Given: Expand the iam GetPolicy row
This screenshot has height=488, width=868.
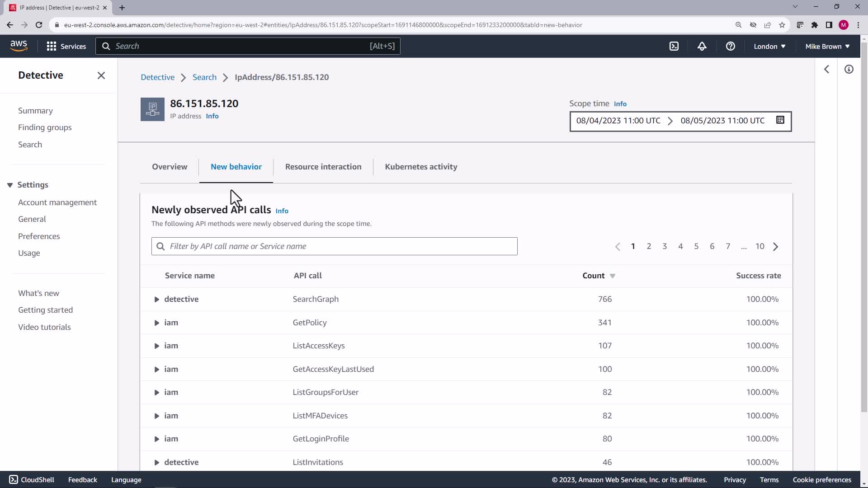Looking at the screenshot, I should 156,323.
